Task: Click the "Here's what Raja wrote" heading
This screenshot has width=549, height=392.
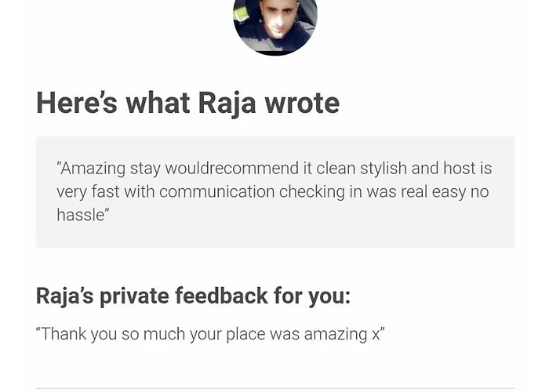Action: coord(187,103)
